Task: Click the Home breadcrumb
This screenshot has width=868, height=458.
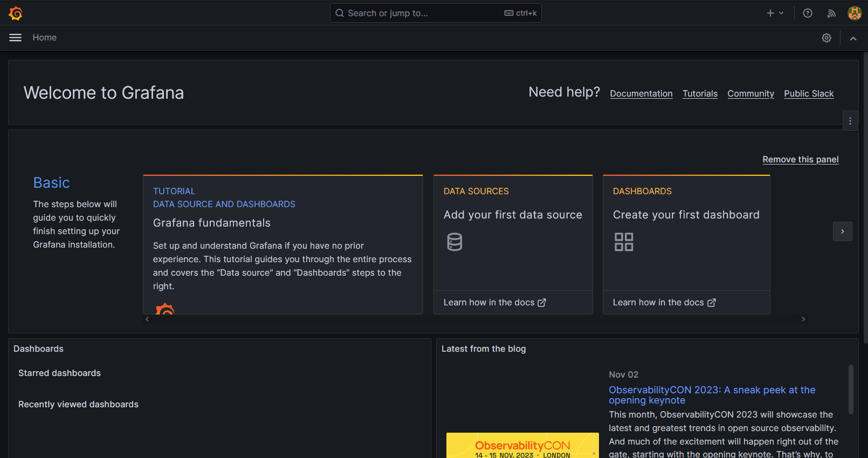Action: point(44,38)
